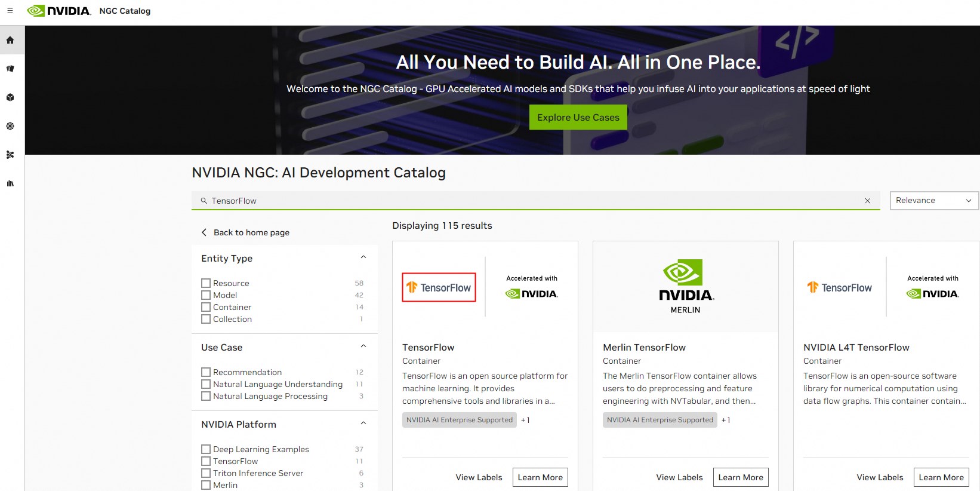Open Models from the sidebar graph icon
The width and height of the screenshot is (980, 491).
click(10, 155)
